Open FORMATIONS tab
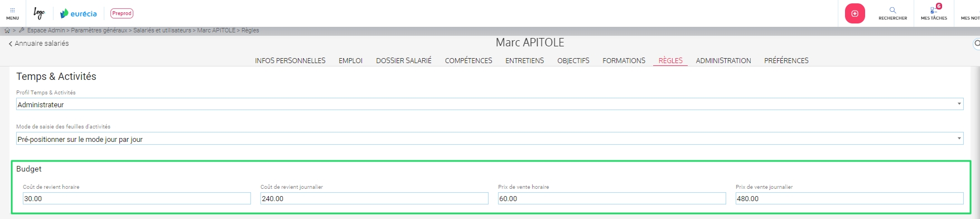The image size is (980, 219). coord(624,60)
